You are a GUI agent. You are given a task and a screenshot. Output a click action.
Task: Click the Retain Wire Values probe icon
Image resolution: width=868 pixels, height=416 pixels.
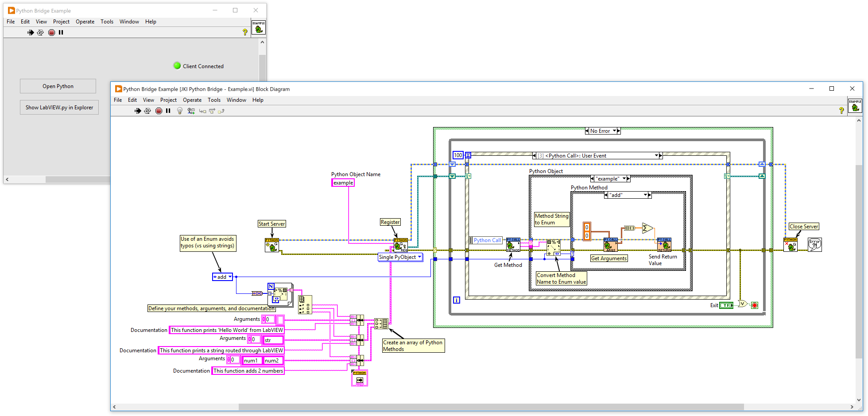pyautogui.click(x=191, y=111)
